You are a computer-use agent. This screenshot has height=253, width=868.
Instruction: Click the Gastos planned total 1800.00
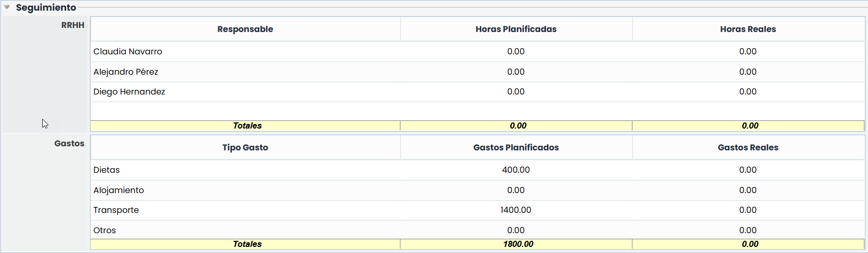[518, 244]
